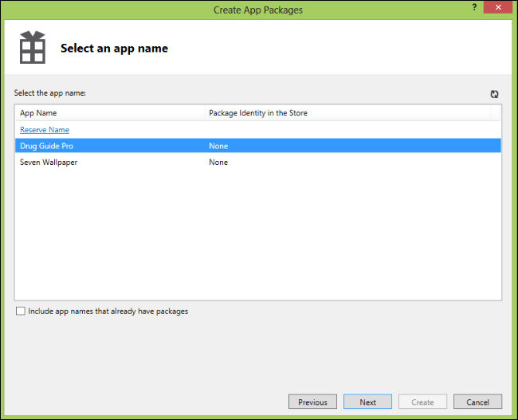Proceed with the Next button
Image resolution: width=518 pixels, height=420 pixels.
tap(367, 402)
